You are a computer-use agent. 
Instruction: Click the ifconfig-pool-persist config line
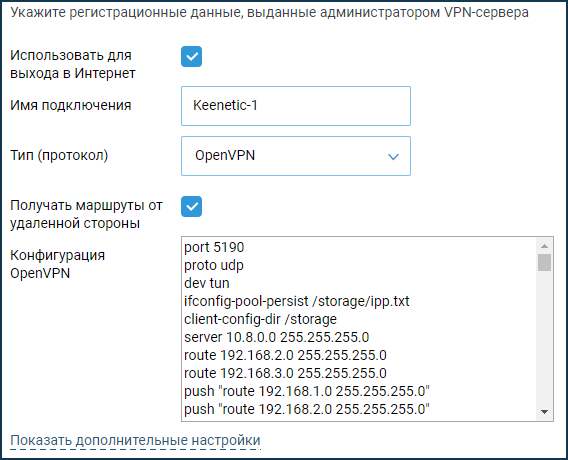pyautogui.click(x=297, y=301)
